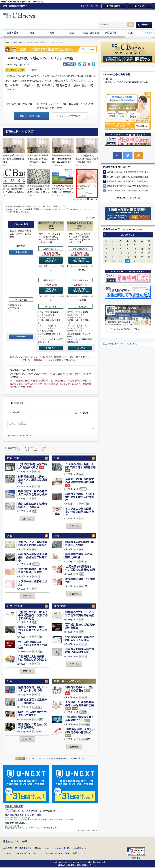Click the search magnifier icon in header

tap(130, 25)
